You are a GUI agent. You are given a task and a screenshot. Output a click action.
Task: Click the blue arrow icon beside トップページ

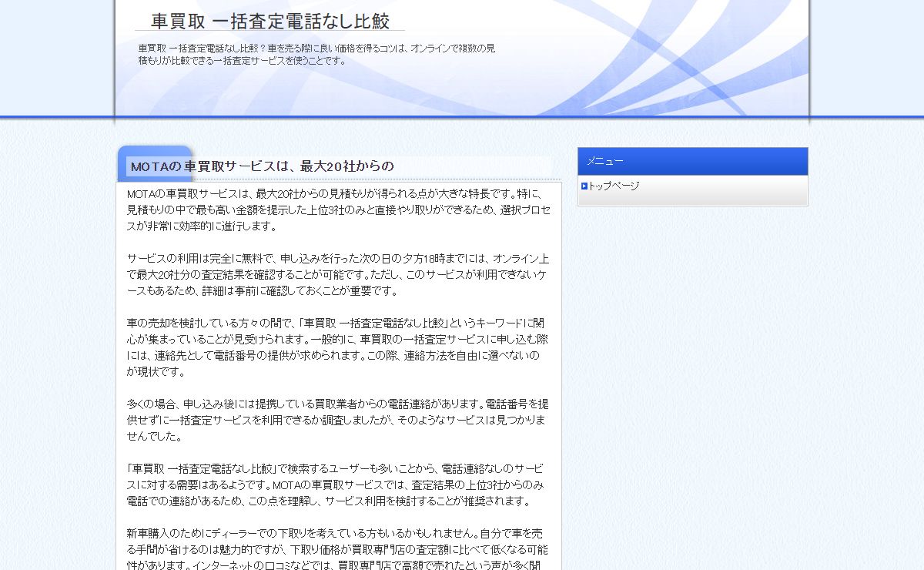(x=584, y=186)
